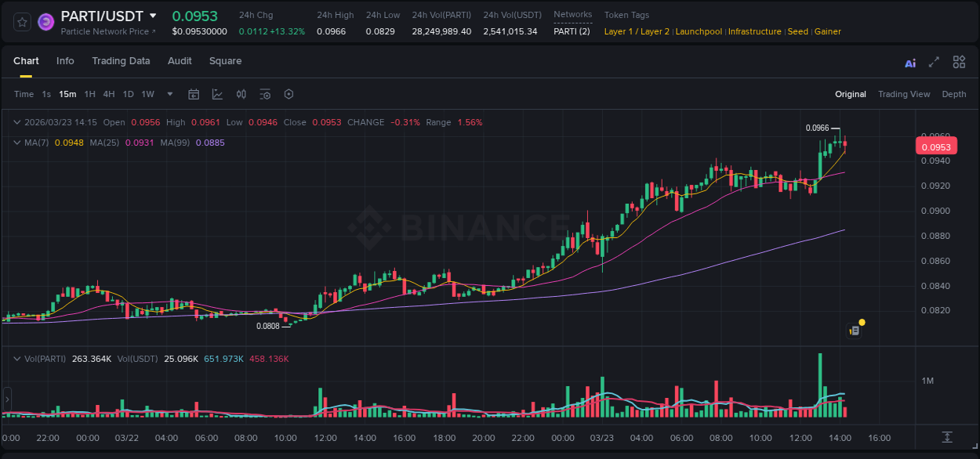Viewport: 980px width, 459px height.
Task: Open the widgets layout panel
Action: coord(959,62)
